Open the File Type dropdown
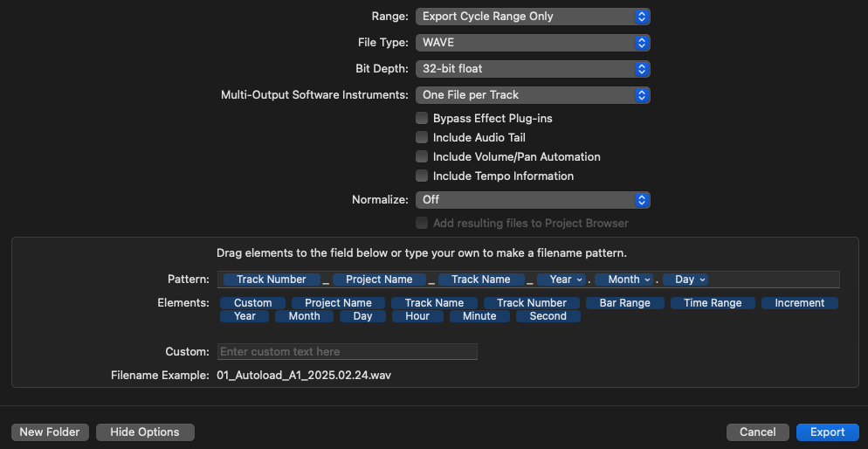The height and width of the screenshot is (449, 868). pyautogui.click(x=533, y=42)
